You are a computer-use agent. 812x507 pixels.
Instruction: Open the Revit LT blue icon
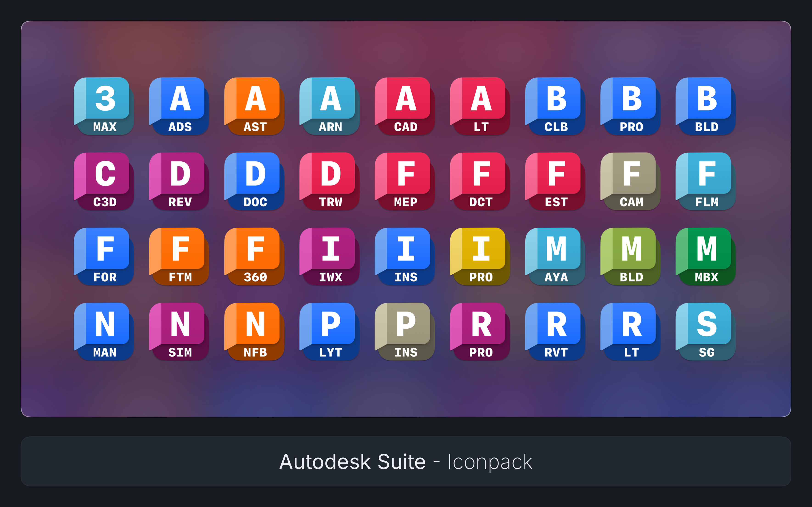tap(630, 331)
